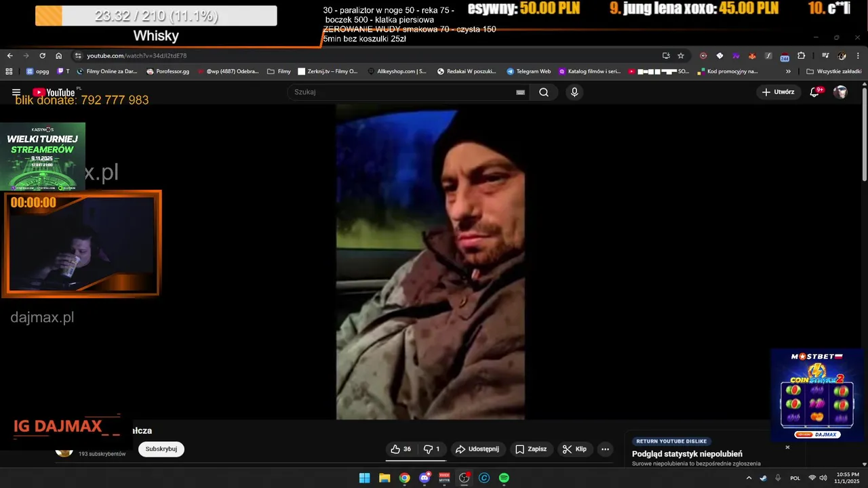868x488 pixels.
Task: Open File Explorer from taskbar
Action: click(384, 478)
